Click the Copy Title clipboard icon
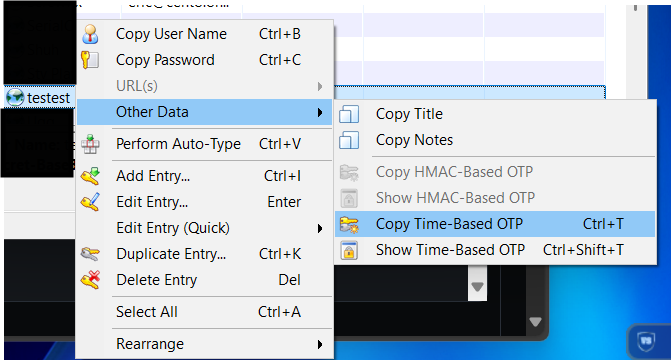This screenshot has width=671, height=360. (x=349, y=114)
